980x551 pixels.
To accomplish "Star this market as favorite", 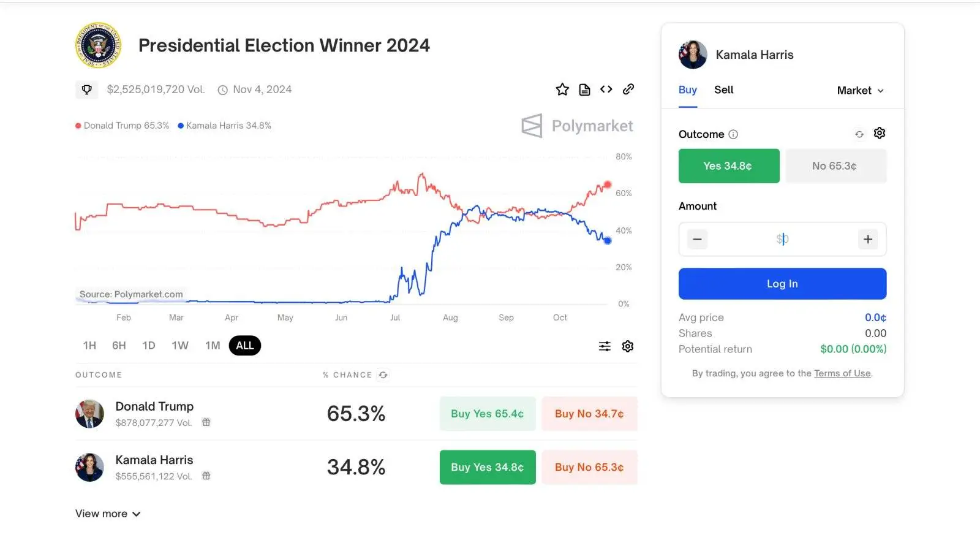I will coord(562,90).
